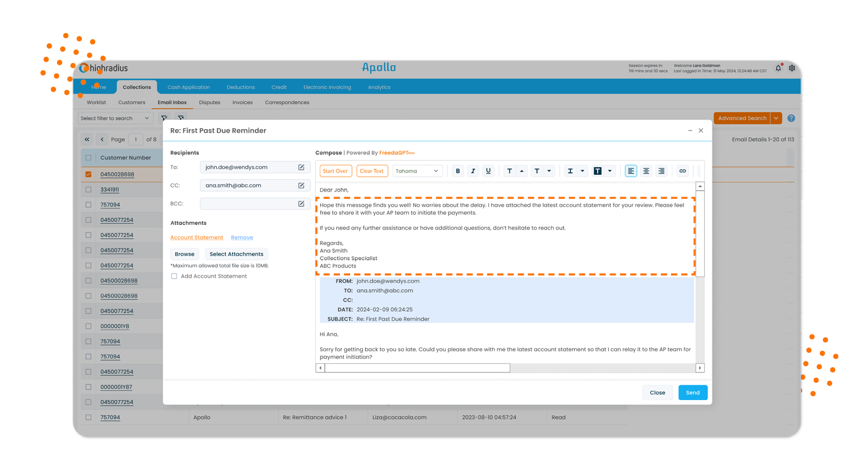Right align the email body text
The height and width of the screenshot is (476, 868).
point(661,171)
